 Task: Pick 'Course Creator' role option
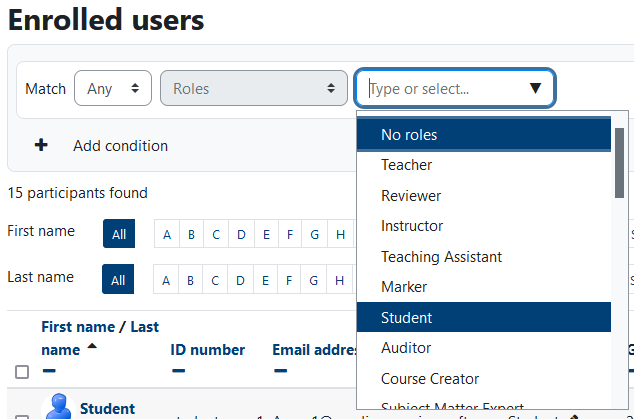point(484,379)
